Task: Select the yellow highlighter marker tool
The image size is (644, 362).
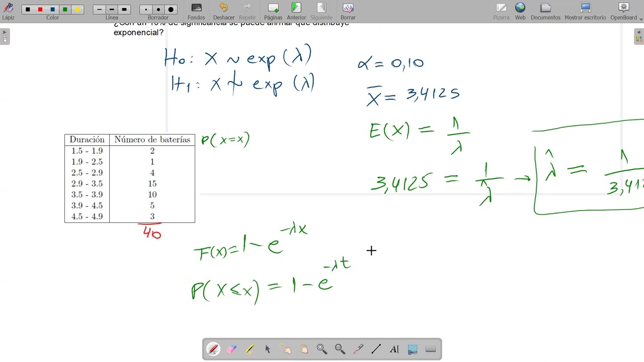Action: point(250,349)
